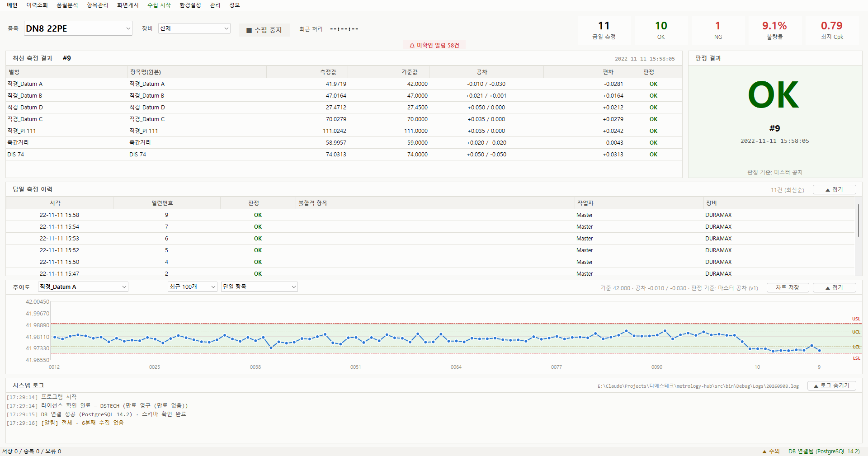Click the last data point in trend chart
Image resolution: width=868 pixels, height=456 pixels.
(819, 351)
